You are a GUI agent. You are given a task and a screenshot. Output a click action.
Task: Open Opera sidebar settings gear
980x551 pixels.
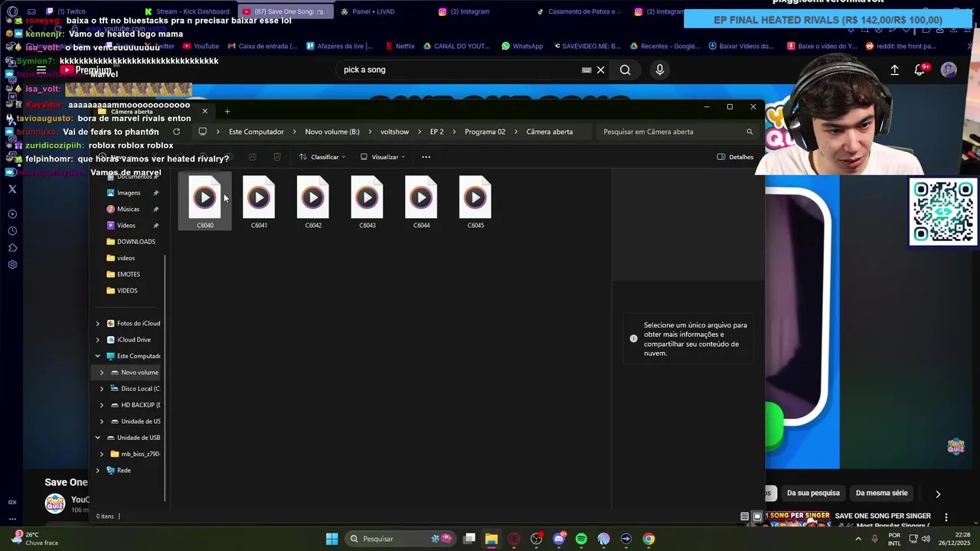coord(12,265)
